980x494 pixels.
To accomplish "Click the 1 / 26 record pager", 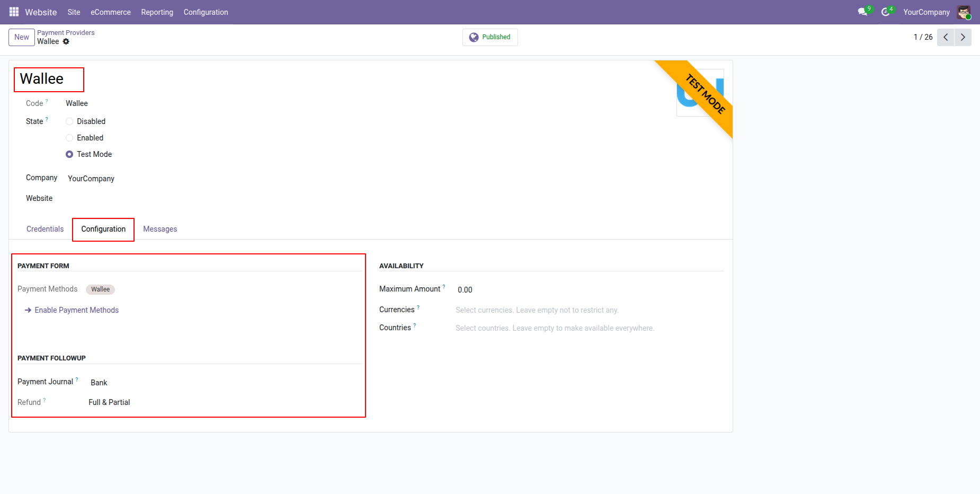I will (923, 37).
